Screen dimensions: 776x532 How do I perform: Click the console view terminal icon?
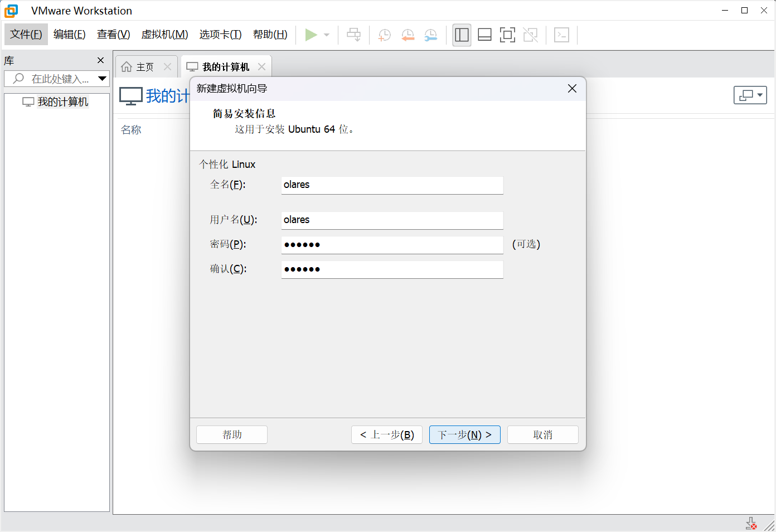(561, 35)
